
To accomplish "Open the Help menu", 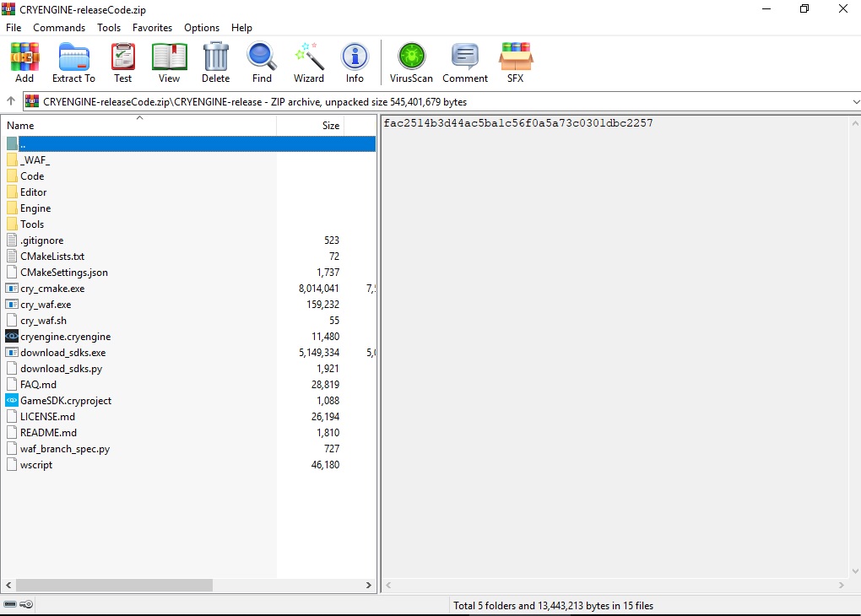I will pyautogui.click(x=241, y=28).
